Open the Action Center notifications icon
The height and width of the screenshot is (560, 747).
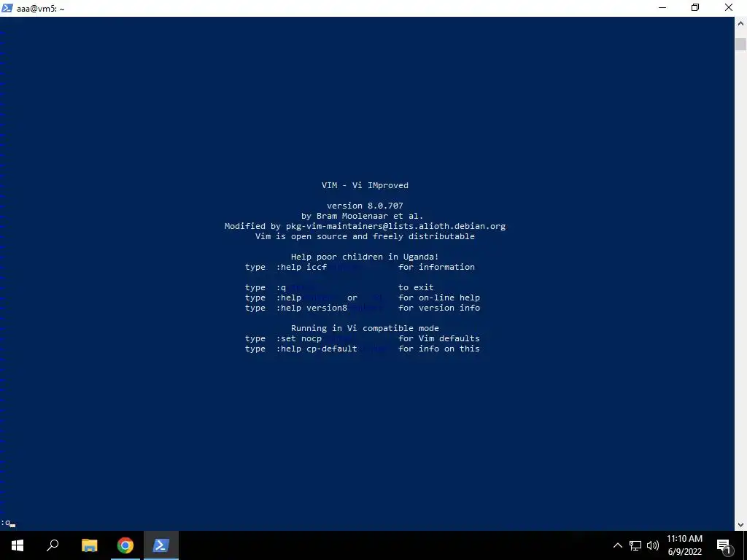click(x=723, y=546)
